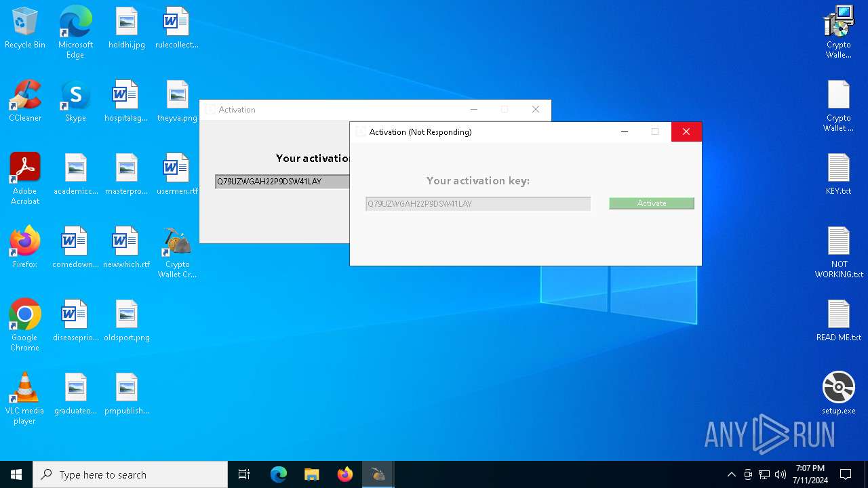
Task: Switch to the Crypto Wallet taskbar app
Action: 378,474
